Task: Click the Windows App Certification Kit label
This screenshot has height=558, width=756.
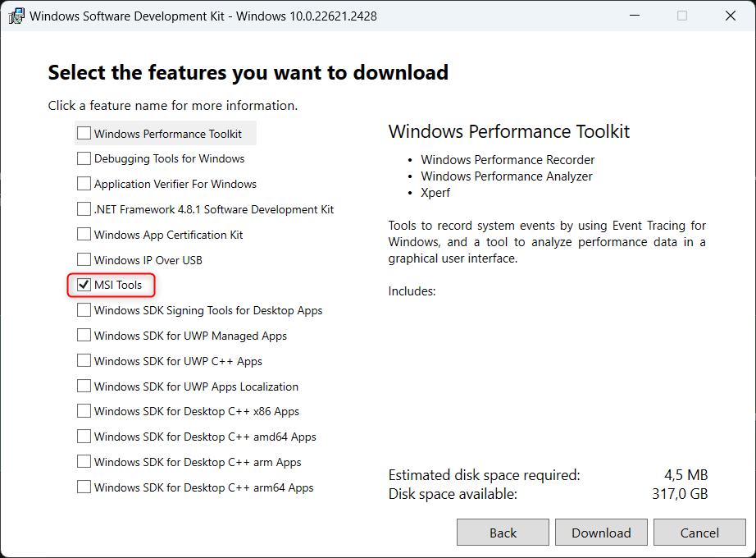Action: pyautogui.click(x=168, y=235)
